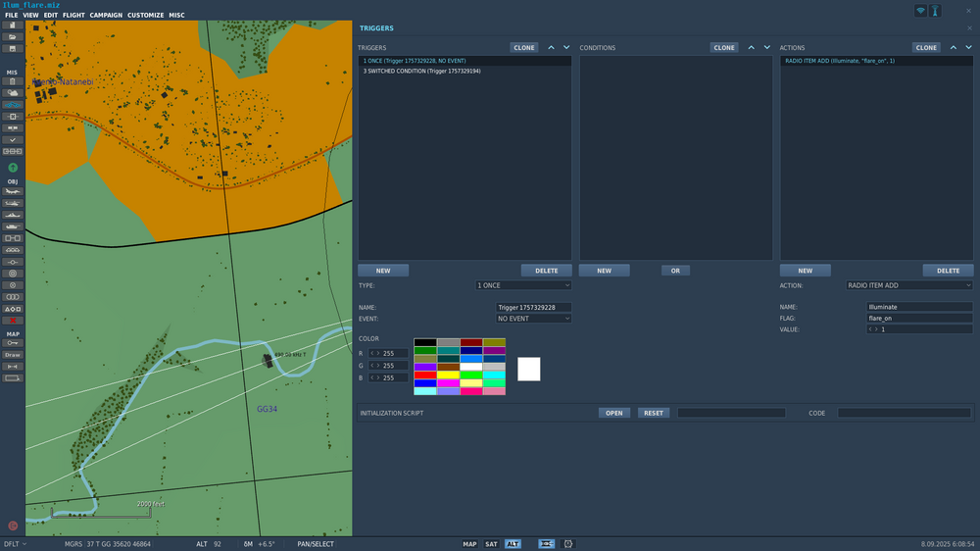Click the CLONE button above the triggers list
Image resolution: width=980 pixels, height=551 pixels.
(523, 47)
